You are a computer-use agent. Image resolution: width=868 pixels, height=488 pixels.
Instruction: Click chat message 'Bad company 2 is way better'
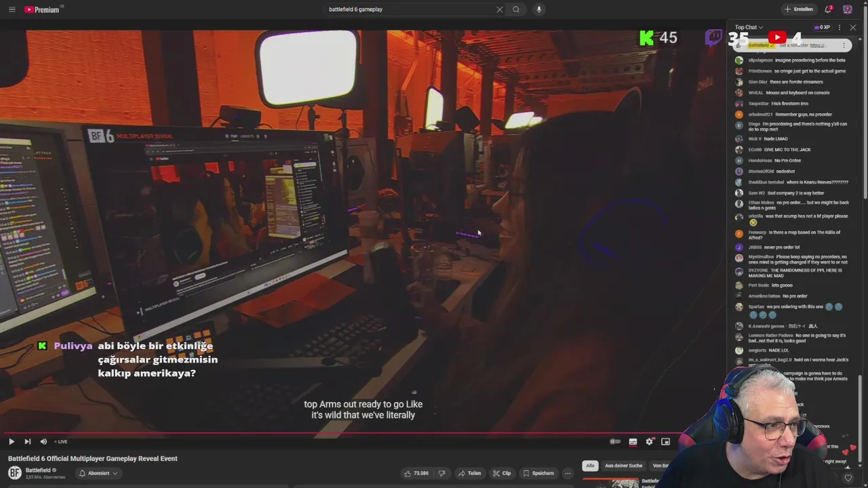click(795, 193)
